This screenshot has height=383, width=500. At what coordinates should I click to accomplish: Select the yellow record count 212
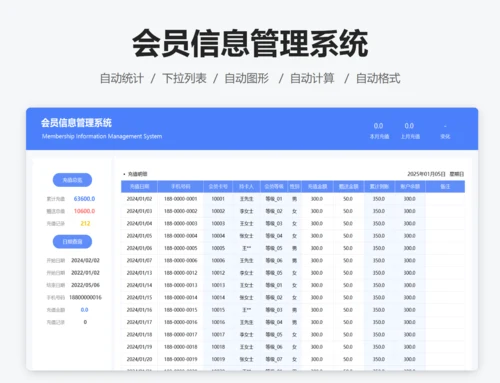click(x=85, y=223)
